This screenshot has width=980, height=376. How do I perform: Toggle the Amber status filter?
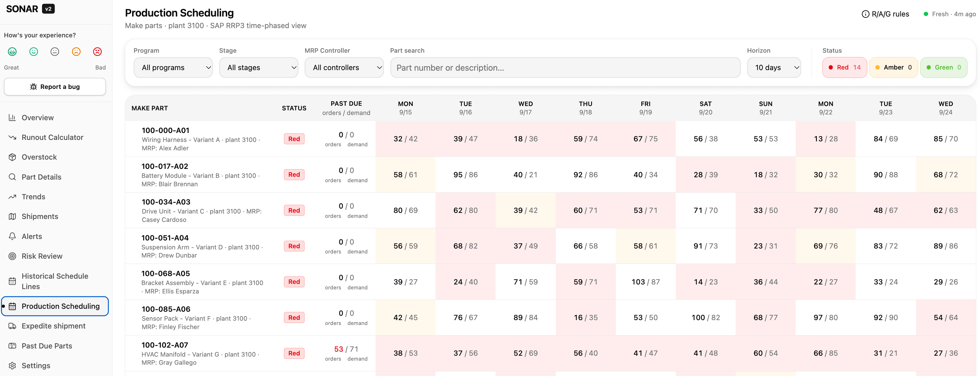(x=893, y=67)
